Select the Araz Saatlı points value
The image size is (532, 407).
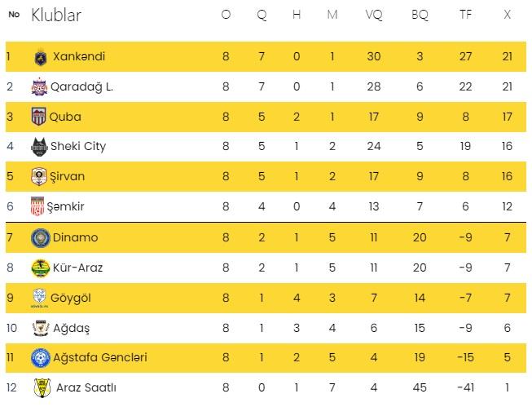pyautogui.click(x=507, y=387)
